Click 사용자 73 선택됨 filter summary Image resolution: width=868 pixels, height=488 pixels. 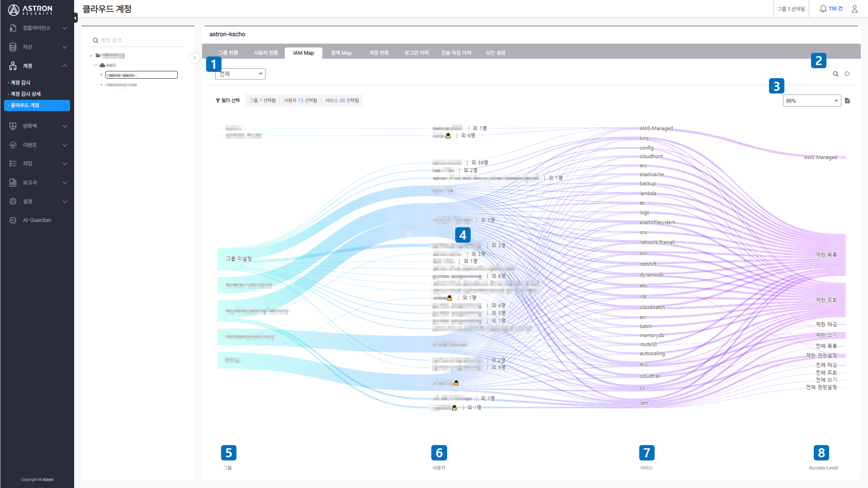click(x=300, y=100)
